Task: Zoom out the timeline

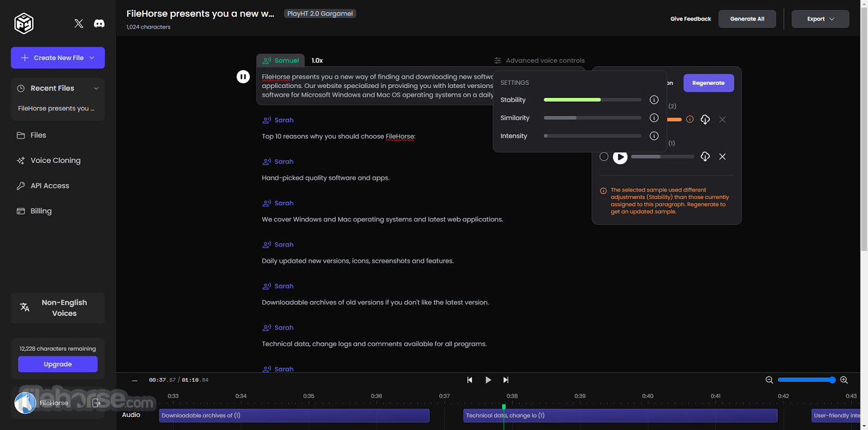Action: tap(769, 380)
